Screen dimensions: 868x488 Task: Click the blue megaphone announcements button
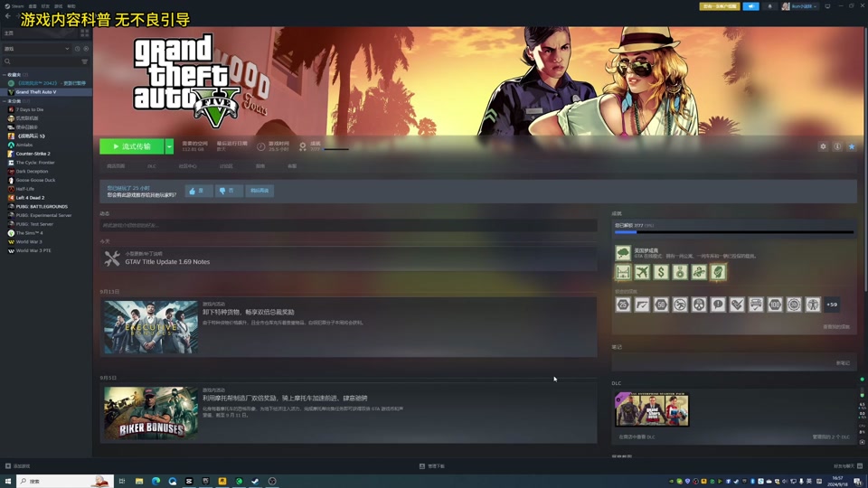[750, 6]
